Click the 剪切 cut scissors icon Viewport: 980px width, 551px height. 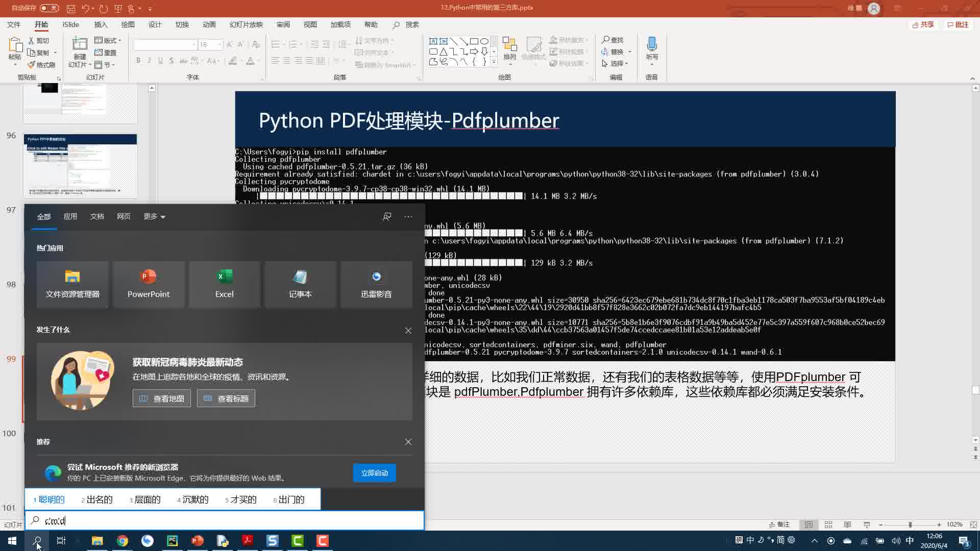(32, 40)
